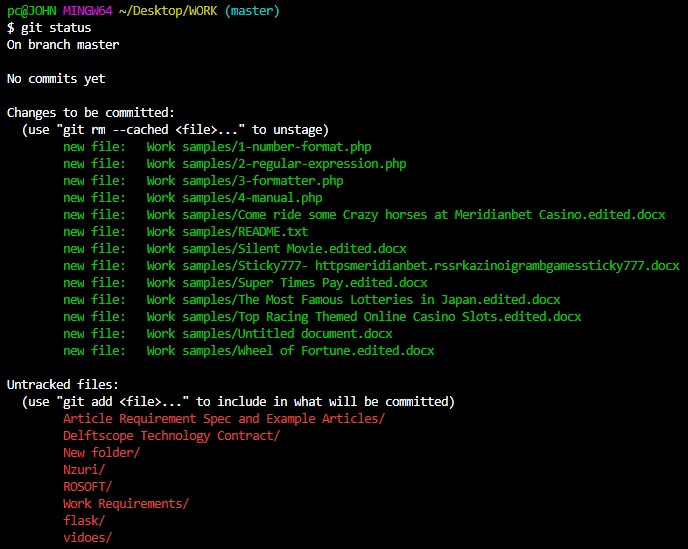
Task: Click the 2-regular-expression.php file entry
Action: pyautogui.click(x=276, y=164)
